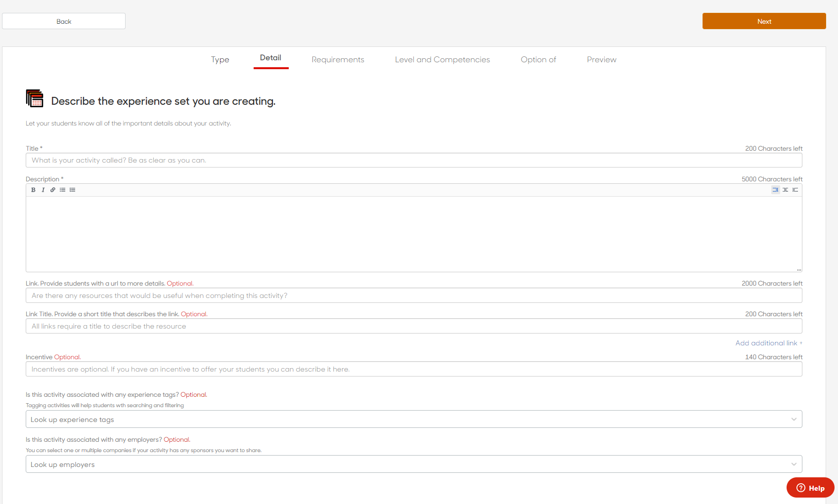Toggle bold formatting in description editor
Image resolution: width=838 pixels, height=504 pixels.
coord(33,190)
